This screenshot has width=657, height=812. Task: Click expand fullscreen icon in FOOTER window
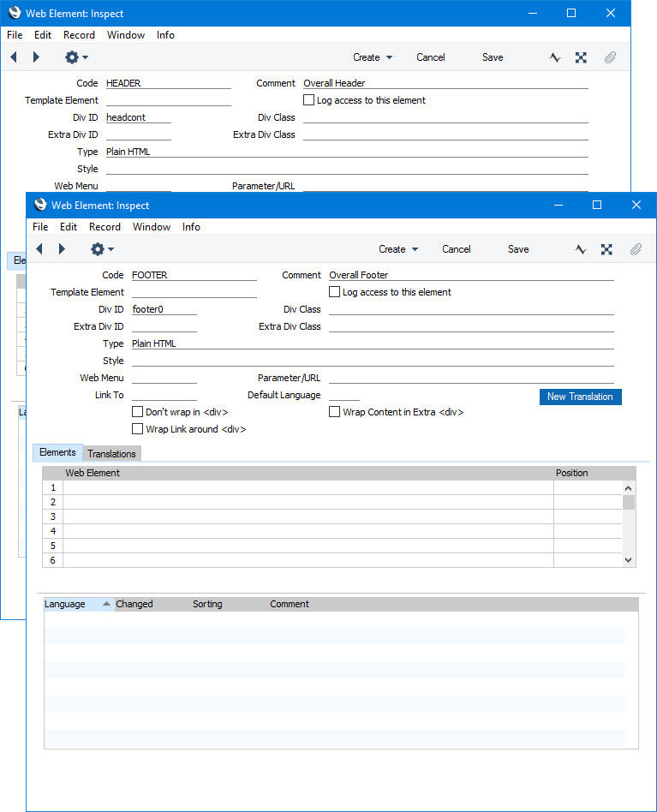(x=606, y=249)
